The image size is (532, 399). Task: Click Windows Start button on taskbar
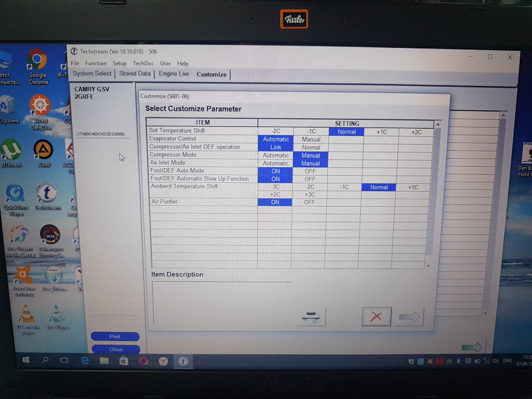click(26, 360)
